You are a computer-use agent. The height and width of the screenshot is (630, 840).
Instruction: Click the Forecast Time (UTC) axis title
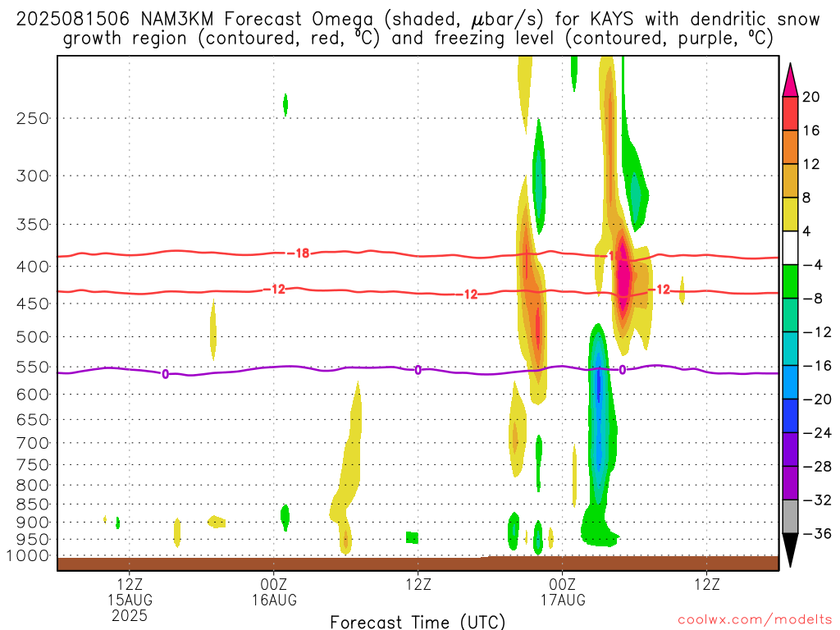click(x=418, y=622)
